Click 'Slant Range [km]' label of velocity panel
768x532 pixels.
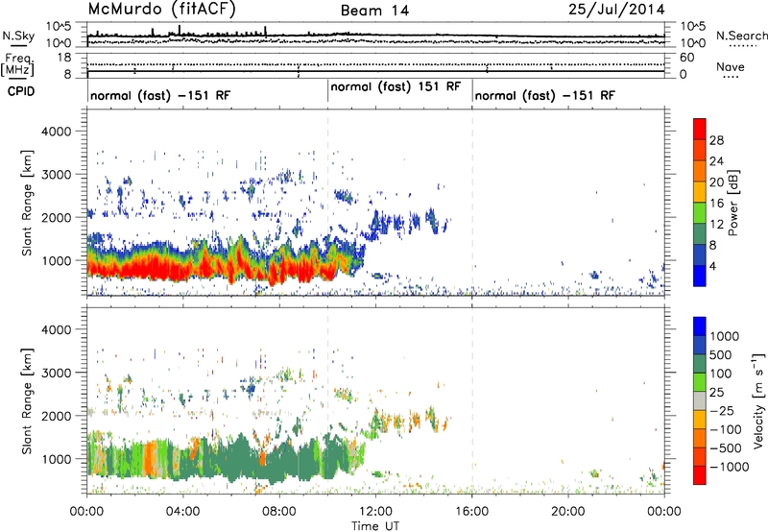tap(27, 401)
